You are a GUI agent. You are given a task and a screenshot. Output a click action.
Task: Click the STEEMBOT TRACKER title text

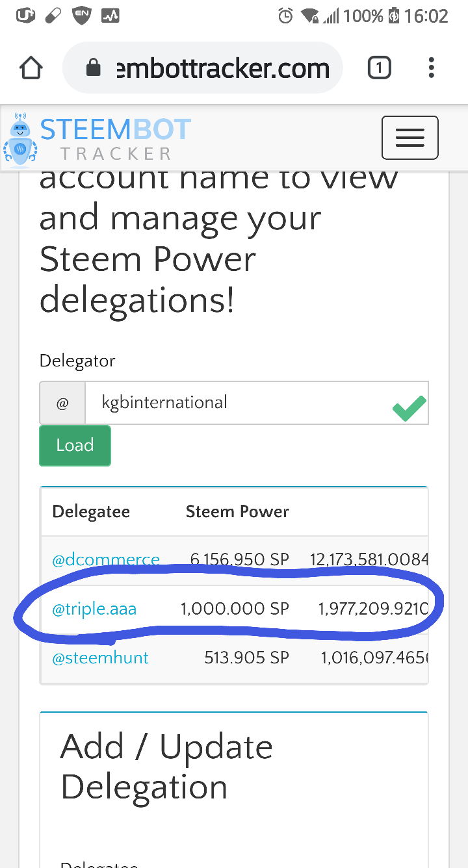pos(116,140)
